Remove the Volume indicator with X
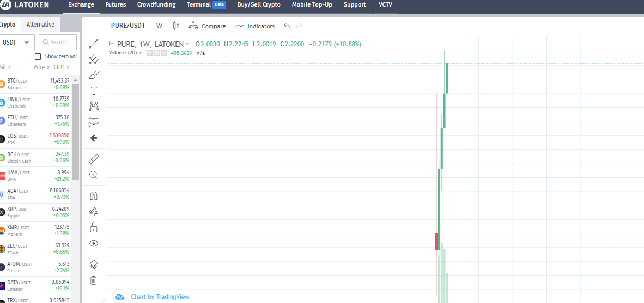The height and width of the screenshot is (303, 644). coord(164,53)
